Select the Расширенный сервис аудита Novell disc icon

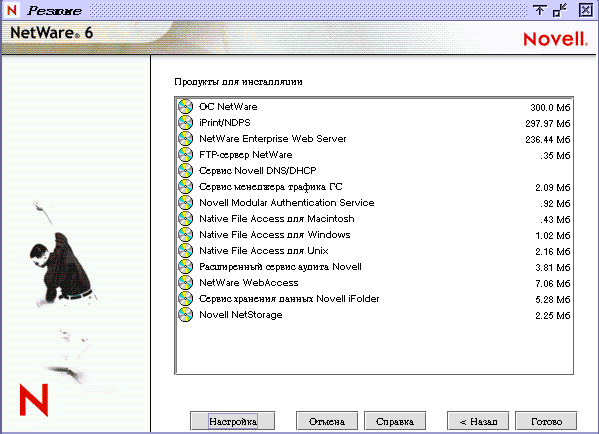tap(186, 267)
